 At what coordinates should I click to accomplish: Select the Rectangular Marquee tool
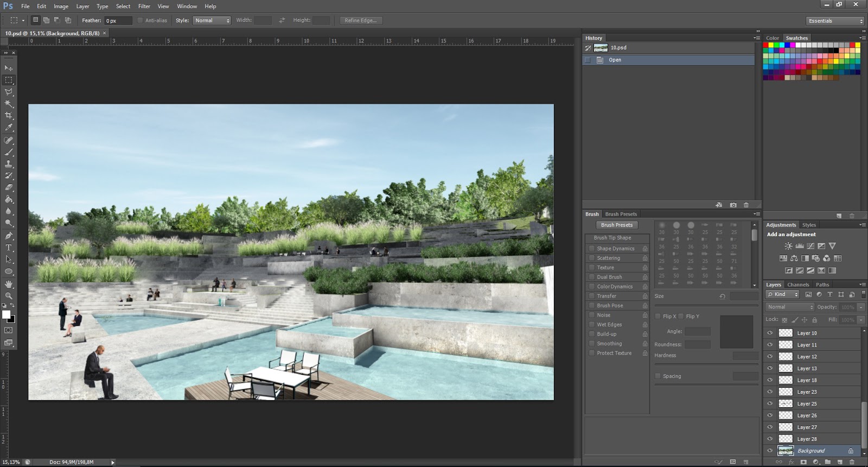point(9,80)
